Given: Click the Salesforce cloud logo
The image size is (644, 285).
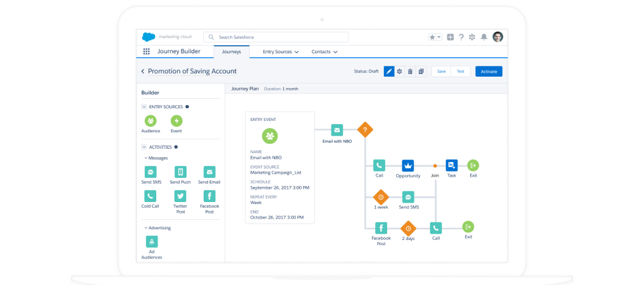Looking at the screenshot, I should pyautogui.click(x=149, y=37).
